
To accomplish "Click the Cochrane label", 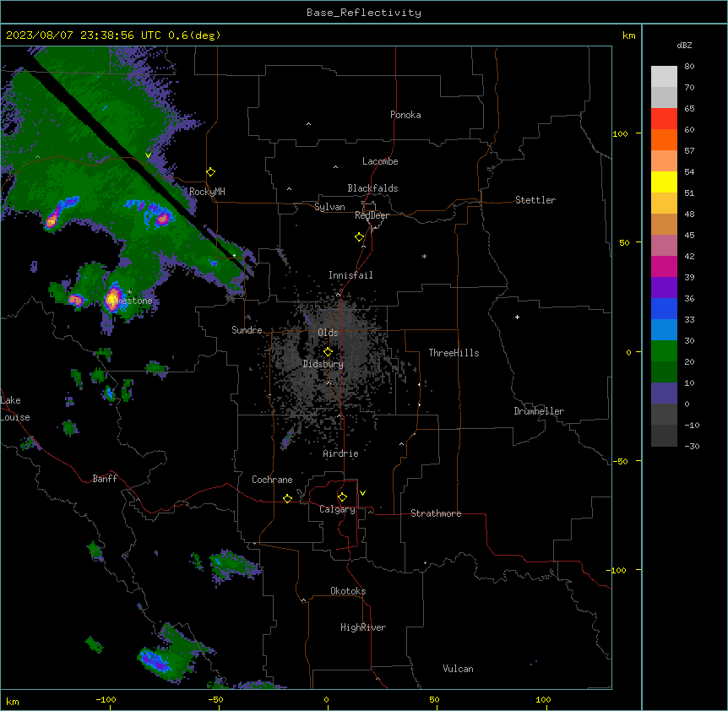I will [x=272, y=480].
